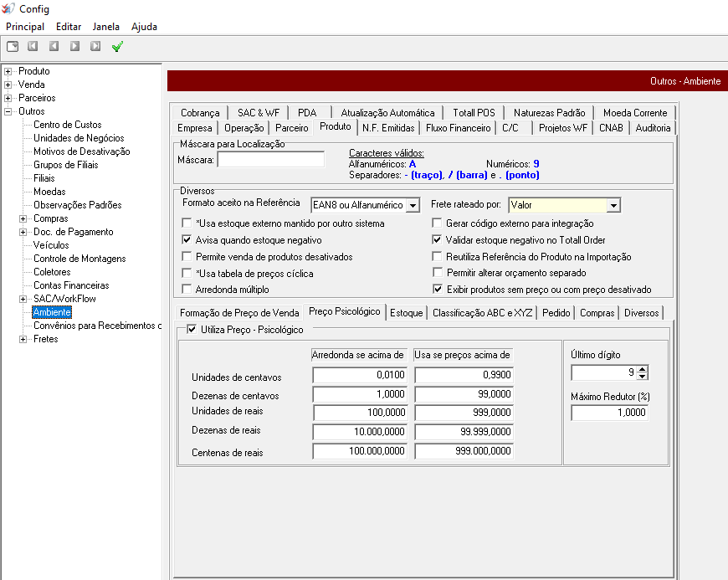The image size is (728, 580).
Task: Expand the Produto tree node
Action: tap(8, 71)
